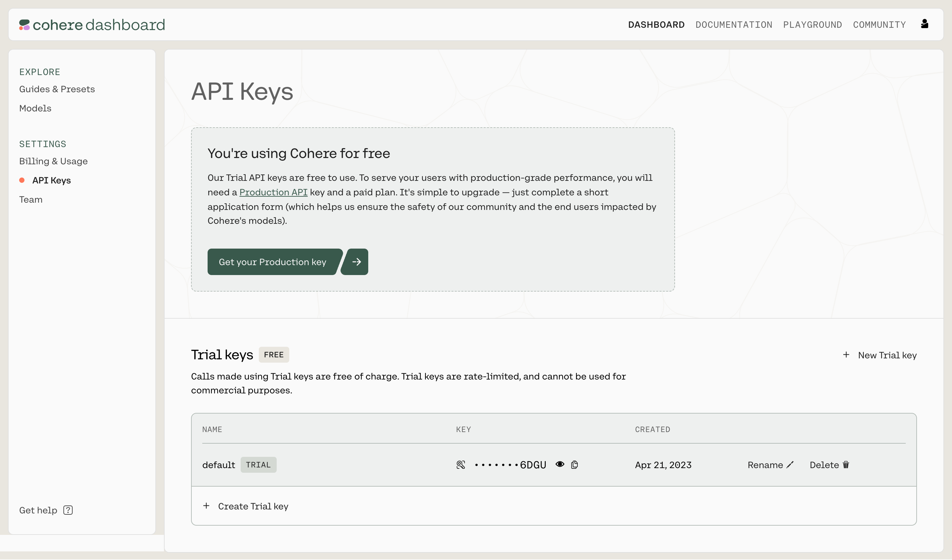This screenshot has width=952, height=560.
Task: Click the KEY column header
Action: tap(463, 429)
